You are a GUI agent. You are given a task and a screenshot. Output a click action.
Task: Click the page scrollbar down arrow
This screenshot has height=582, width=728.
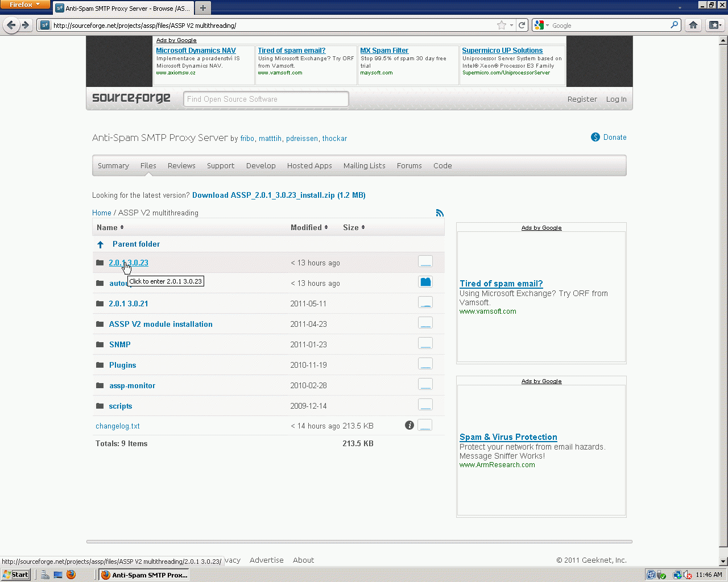click(x=723, y=562)
